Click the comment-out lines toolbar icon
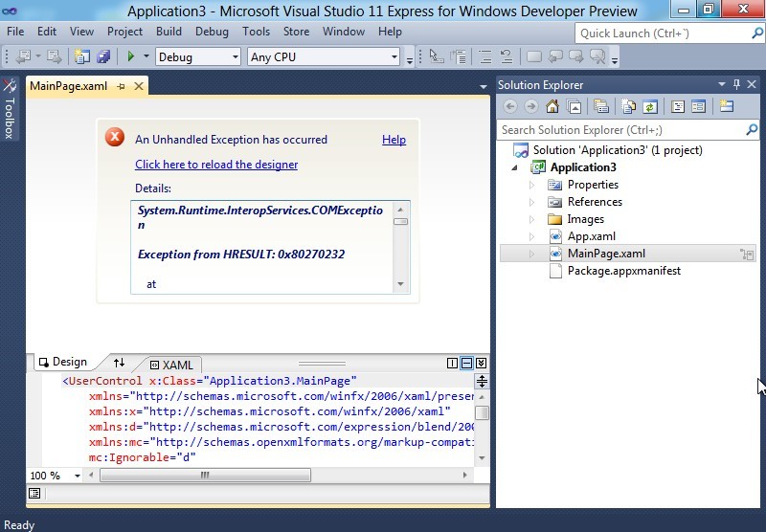The width and height of the screenshot is (766, 532). [x=485, y=56]
